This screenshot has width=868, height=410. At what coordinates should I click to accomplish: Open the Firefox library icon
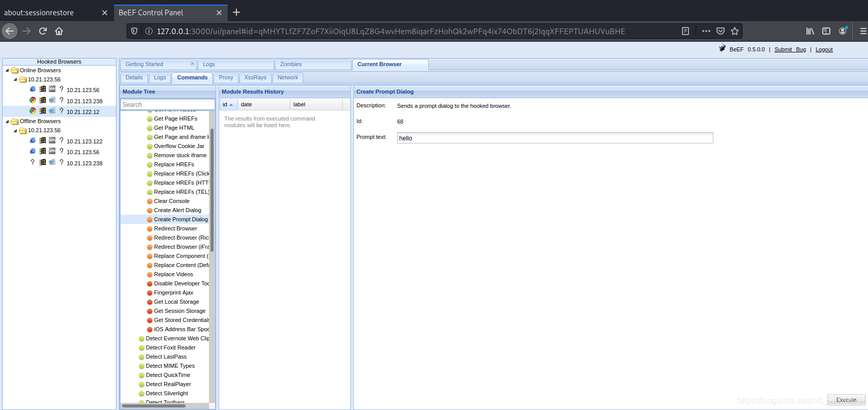(x=810, y=31)
